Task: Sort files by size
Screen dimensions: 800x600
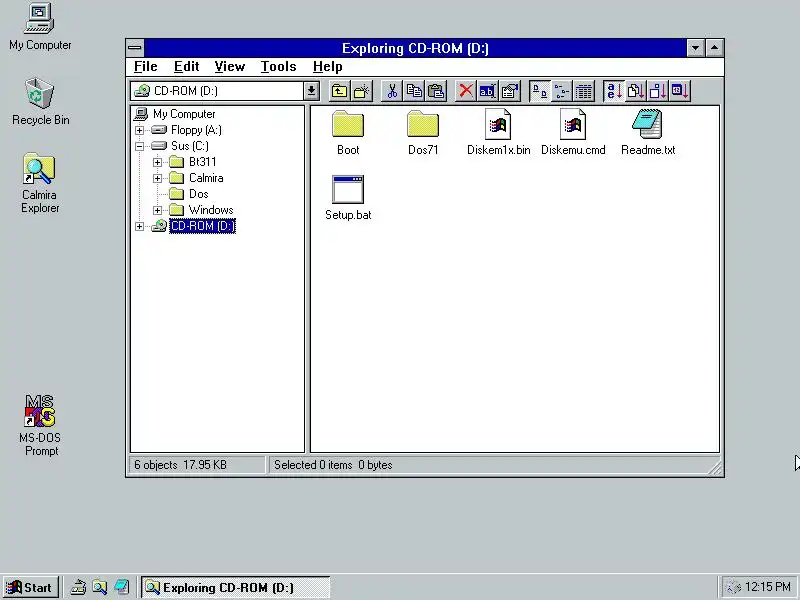Action: (658, 91)
